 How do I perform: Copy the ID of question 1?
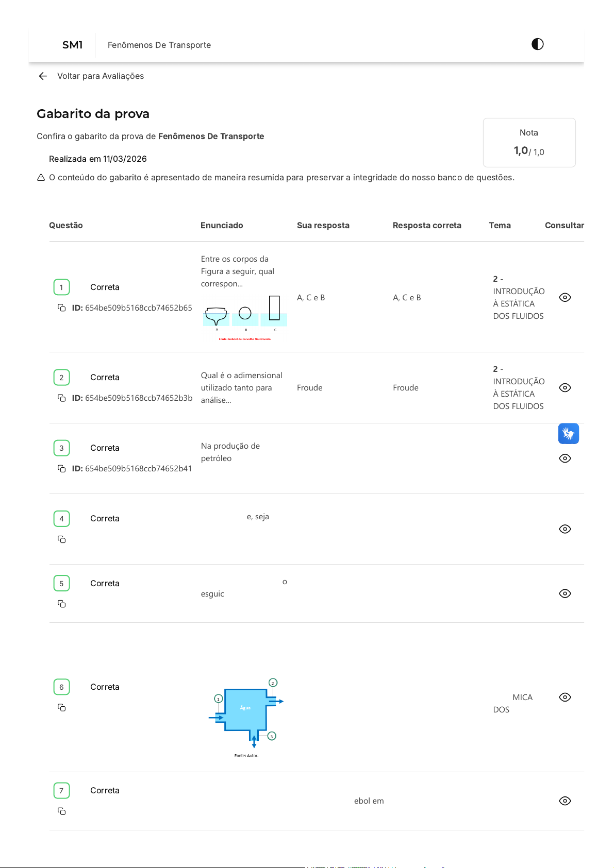pos(62,308)
